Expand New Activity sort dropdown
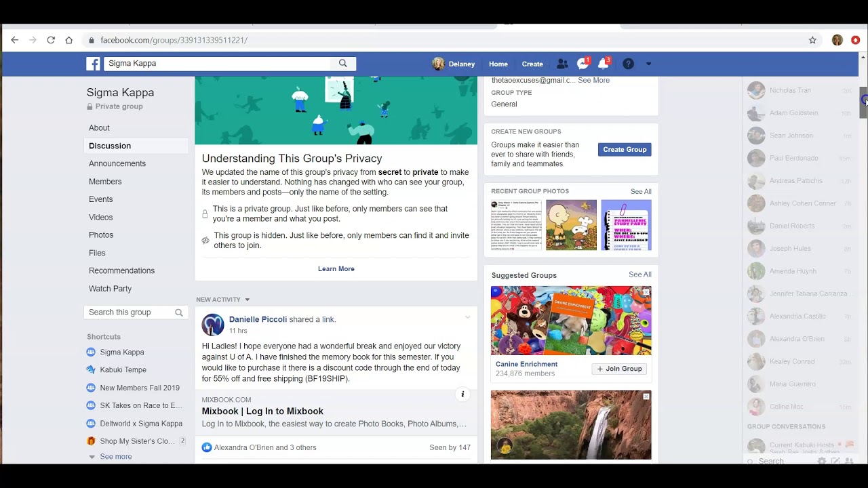This screenshot has width=868, height=488. pos(247,300)
